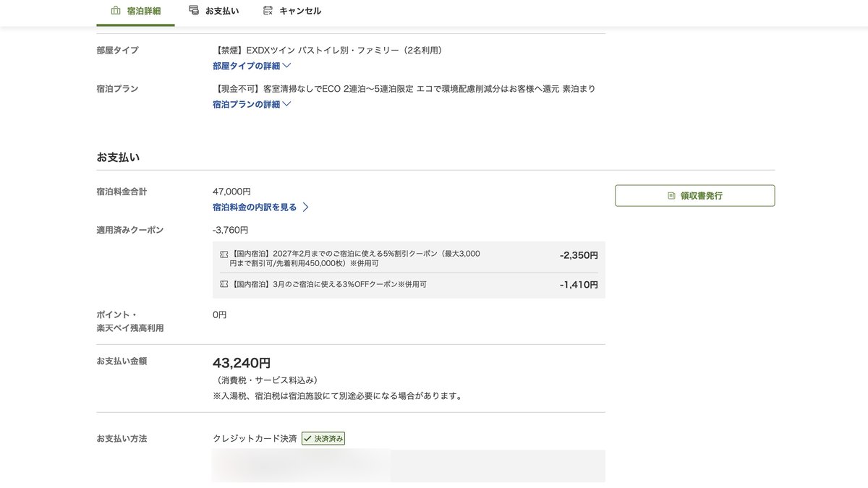Select the 決済済み status badge
The height and width of the screenshot is (488, 868).
[x=323, y=439]
